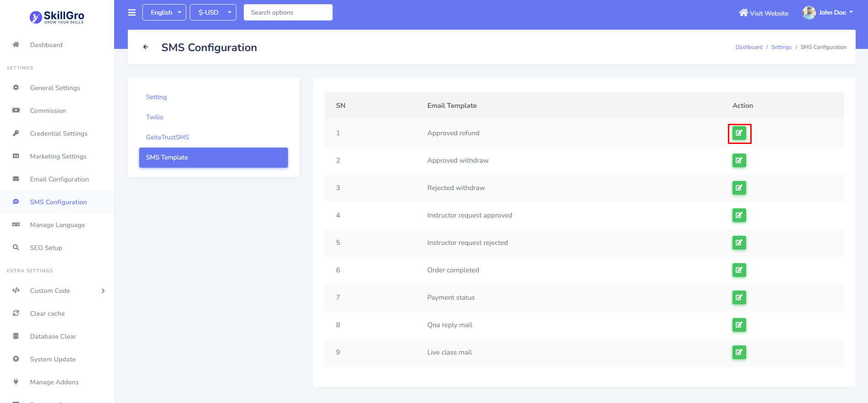
Task: Click the edit icon for Approved refund
Action: [739, 133]
